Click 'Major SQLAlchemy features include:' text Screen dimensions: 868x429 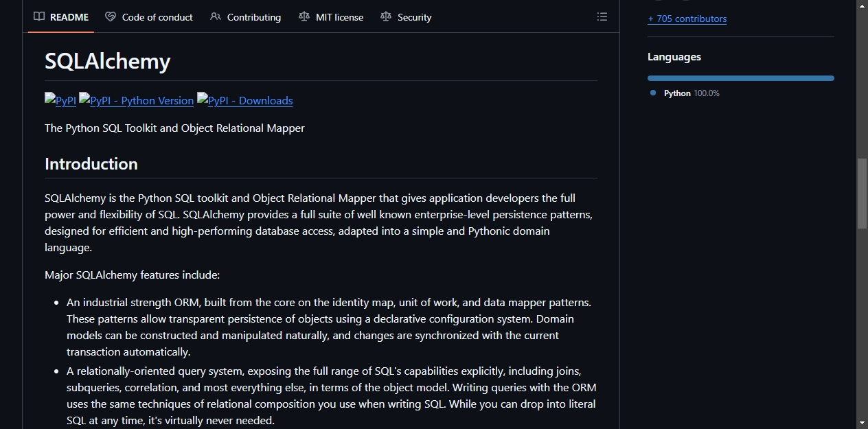point(132,275)
